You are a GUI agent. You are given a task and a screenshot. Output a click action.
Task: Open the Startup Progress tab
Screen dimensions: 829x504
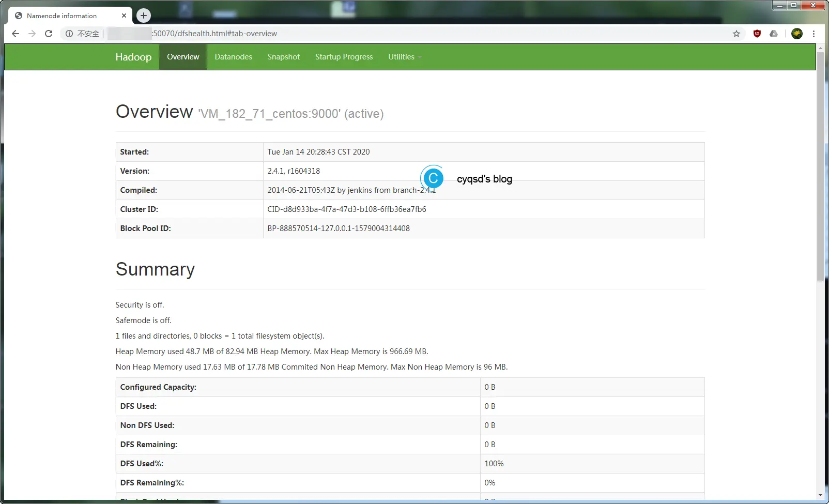pyautogui.click(x=344, y=57)
